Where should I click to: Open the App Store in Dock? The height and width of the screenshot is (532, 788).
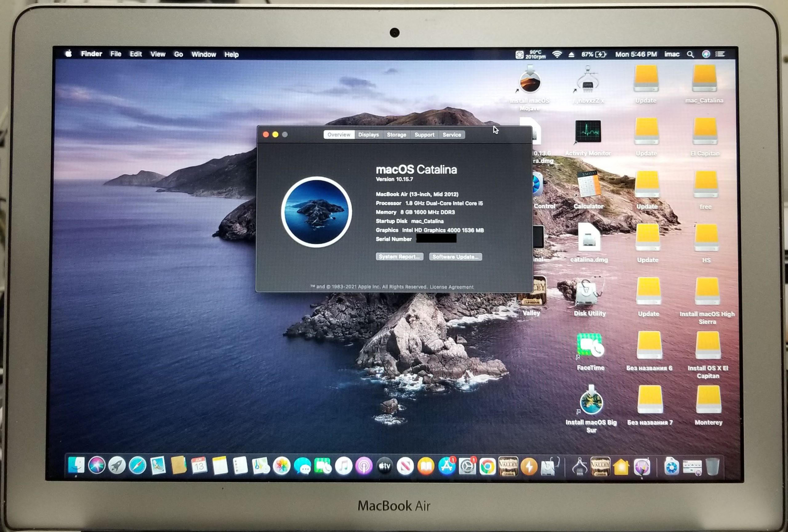tap(447, 466)
